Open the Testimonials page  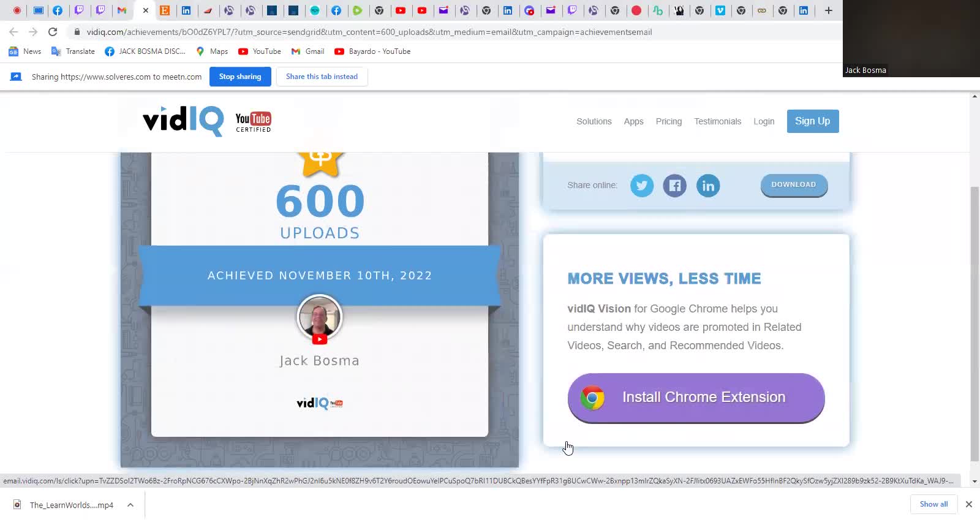pyautogui.click(x=718, y=121)
